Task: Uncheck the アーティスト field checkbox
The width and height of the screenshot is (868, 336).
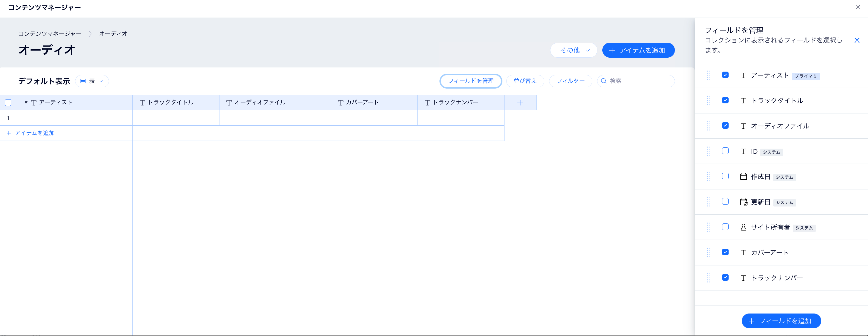Action: (x=725, y=75)
